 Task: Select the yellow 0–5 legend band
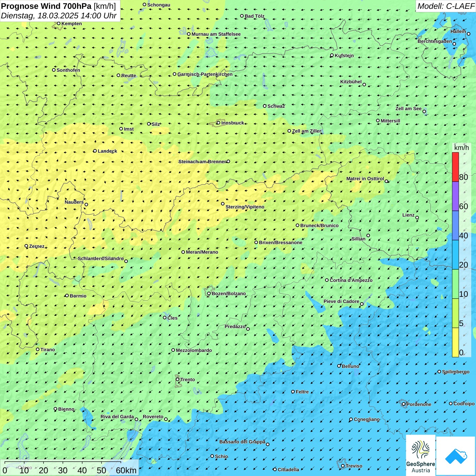pyautogui.click(x=455, y=342)
